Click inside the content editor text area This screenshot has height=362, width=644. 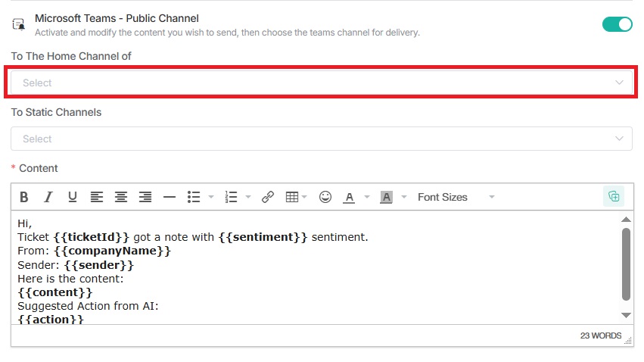coord(316,267)
